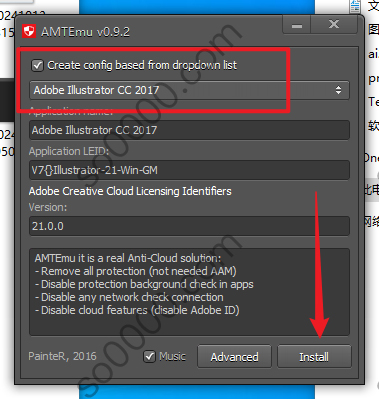This screenshot has height=399, width=379.
Task: Click the Music label next to checkbox
Action: coord(172,356)
